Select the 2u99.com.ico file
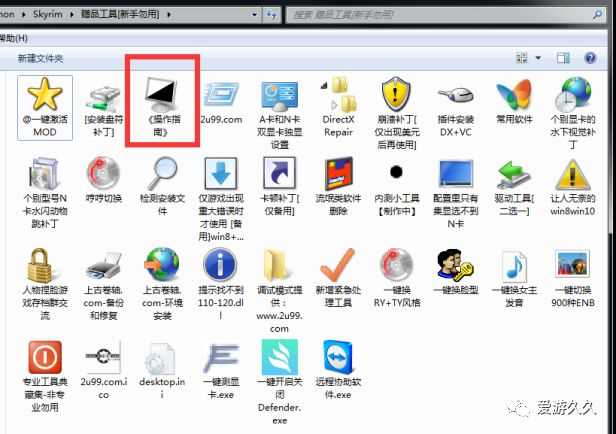Viewport: 616px width, 434px height. tap(103, 357)
